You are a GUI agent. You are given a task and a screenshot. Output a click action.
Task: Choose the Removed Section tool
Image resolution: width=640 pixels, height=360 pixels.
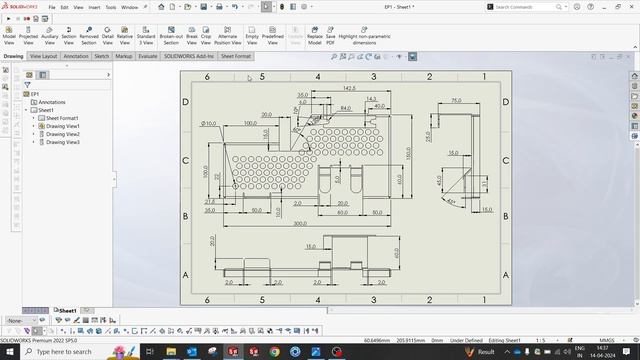tap(89, 36)
